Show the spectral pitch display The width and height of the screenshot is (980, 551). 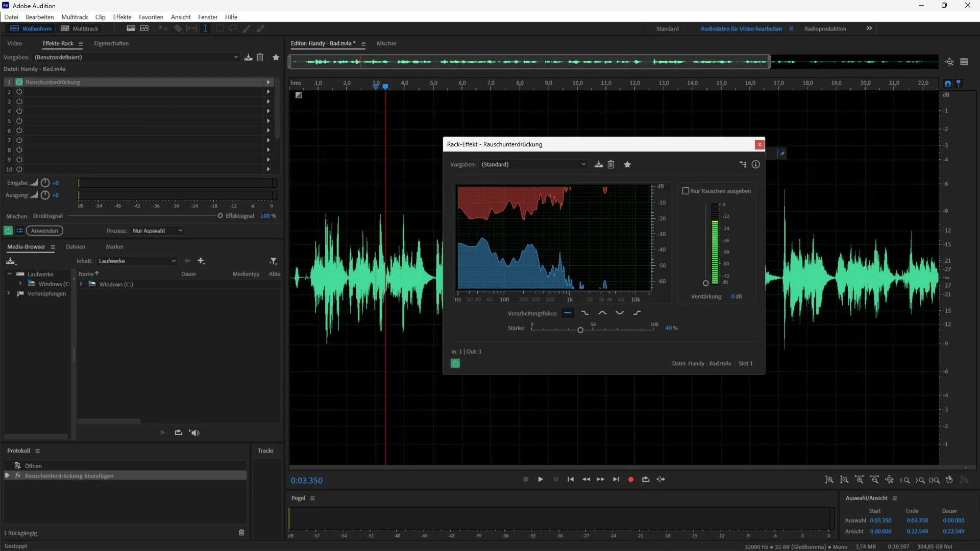[144, 29]
